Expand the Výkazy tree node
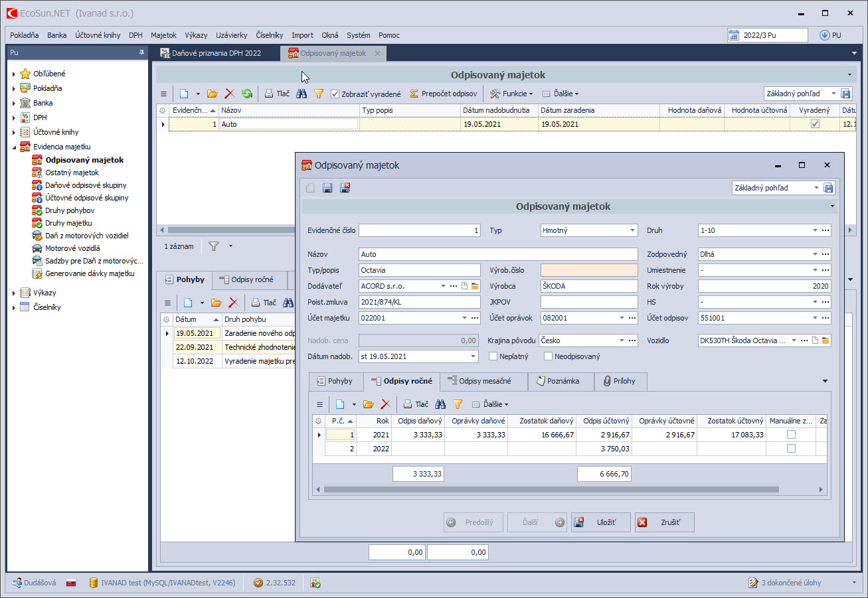The image size is (868, 598). click(14, 293)
